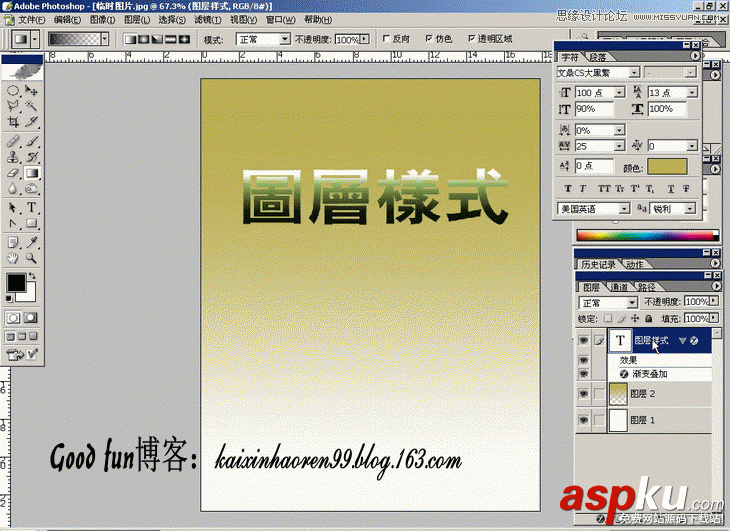Viewport: 730px width, 531px height.
Task: Toggle lock all padlock icon
Action: pos(648,319)
